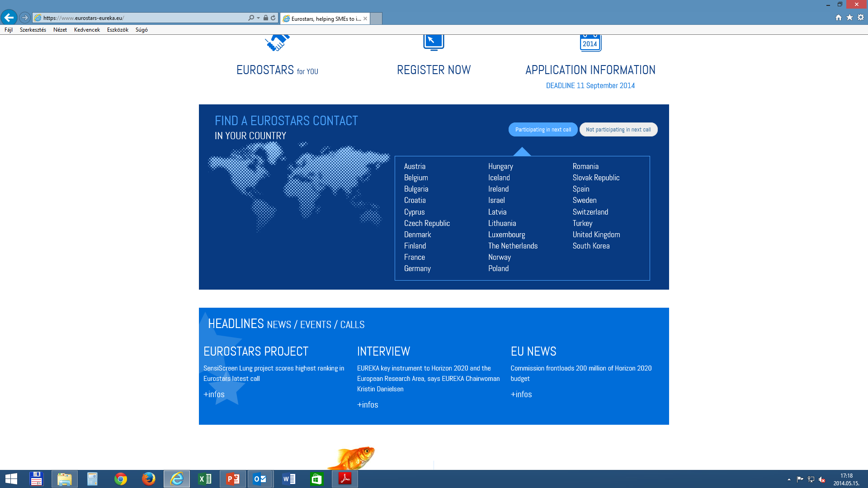Open the address bar dropdown arrow
This screenshot has width=868, height=488.
(258, 18)
